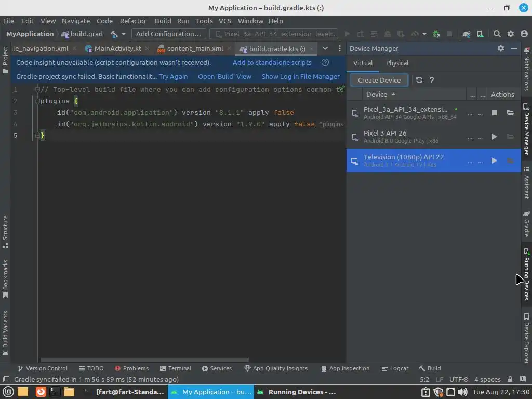Refresh the virtual device list

coord(419,80)
